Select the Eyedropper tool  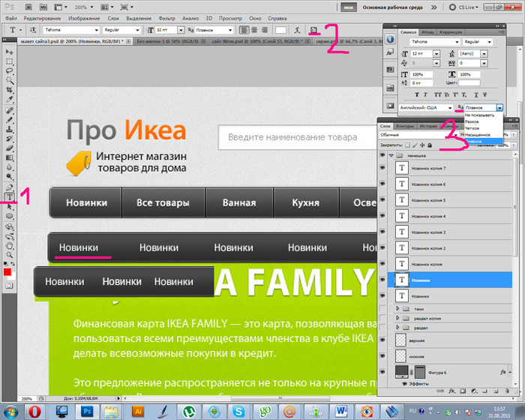9,99
